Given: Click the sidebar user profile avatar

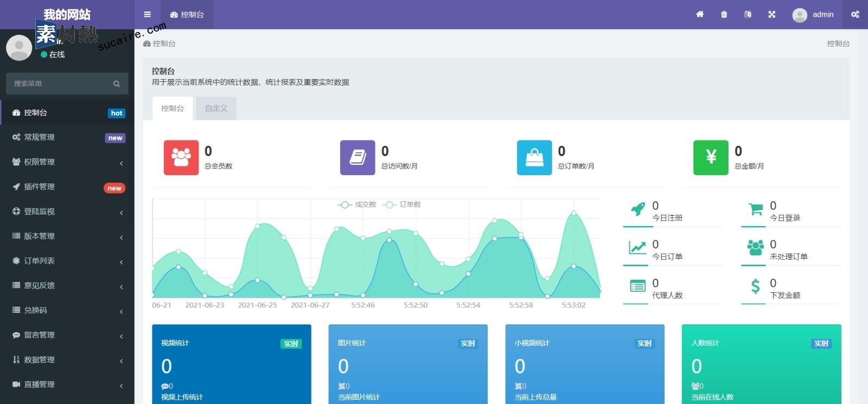Looking at the screenshot, I should tap(19, 48).
